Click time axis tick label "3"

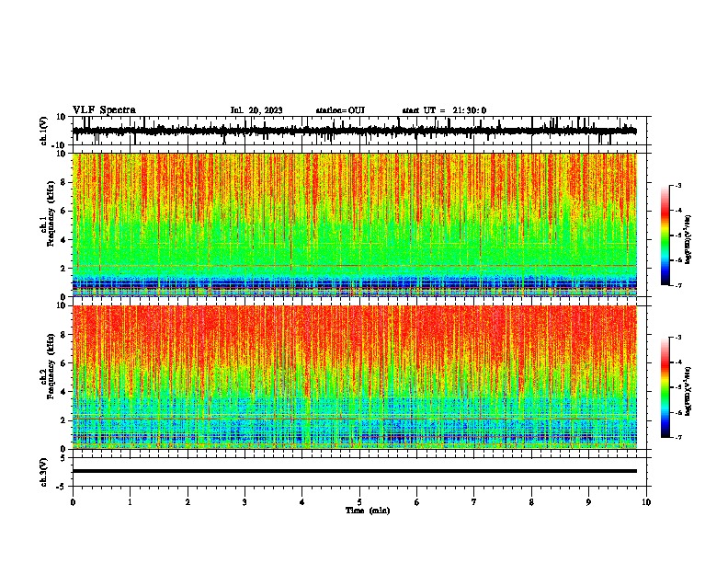[x=245, y=502]
